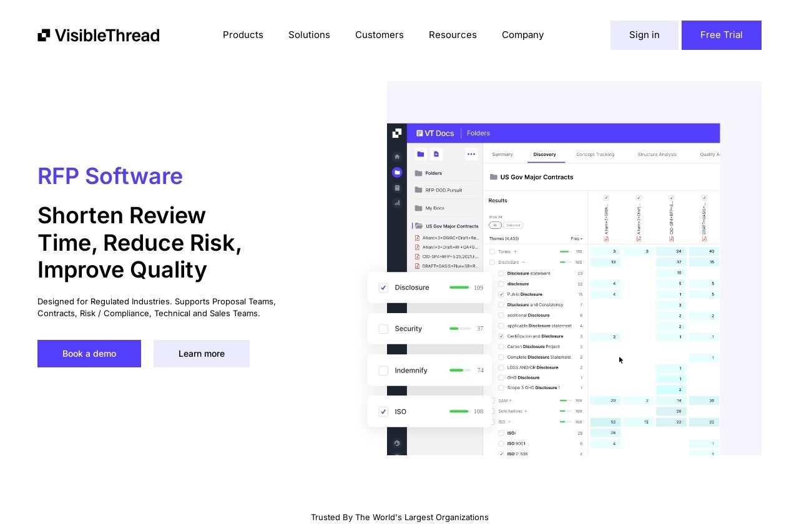Click the VT Docs document icon in purple header

point(419,133)
